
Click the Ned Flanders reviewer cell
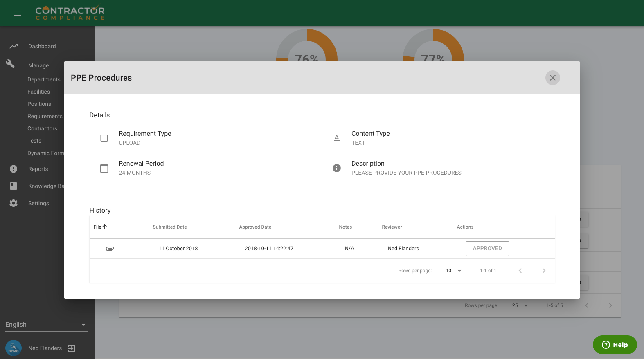403,249
